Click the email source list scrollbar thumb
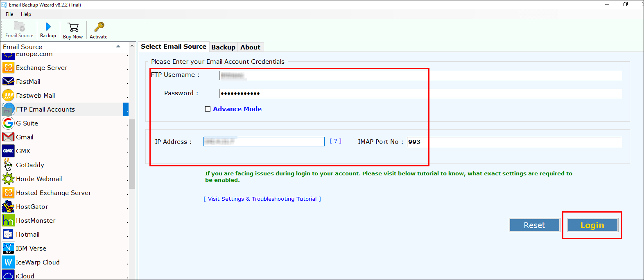 [132, 154]
